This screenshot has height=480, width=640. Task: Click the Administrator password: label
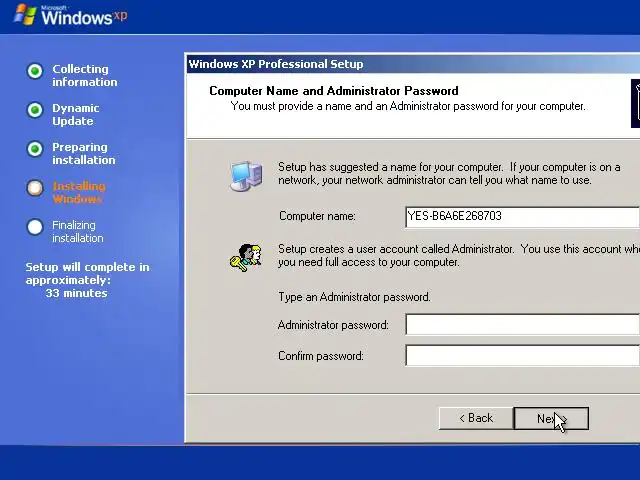tap(333, 325)
